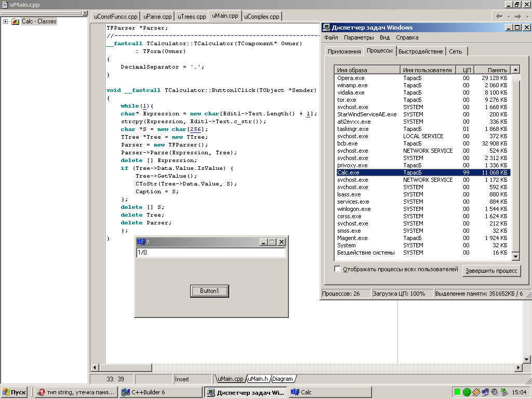The width and height of the screenshot is (532, 399).
Task: Open the Параметры menu in Task Manager
Action: [x=358, y=37]
